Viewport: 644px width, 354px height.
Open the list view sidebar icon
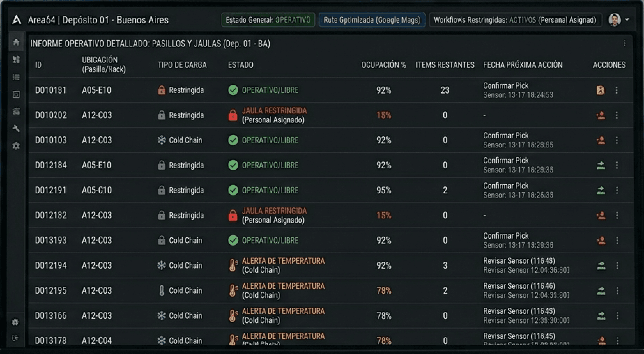[16, 77]
